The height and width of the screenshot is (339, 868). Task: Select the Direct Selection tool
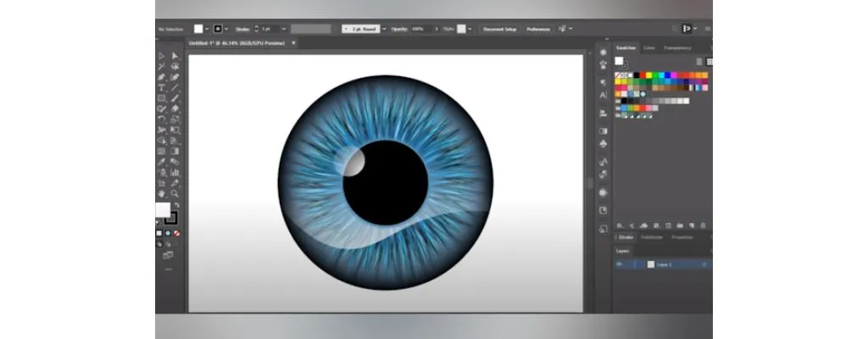click(x=175, y=56)
